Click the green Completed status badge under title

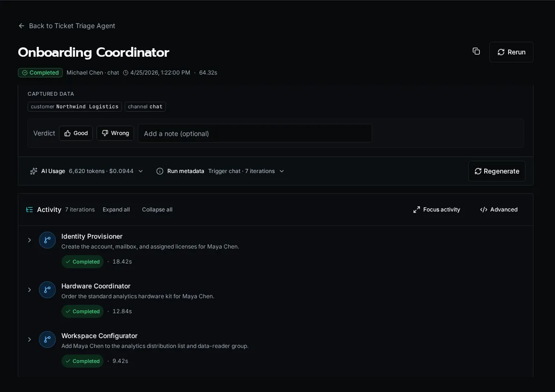pyautogui.click(x=40, y=73)
